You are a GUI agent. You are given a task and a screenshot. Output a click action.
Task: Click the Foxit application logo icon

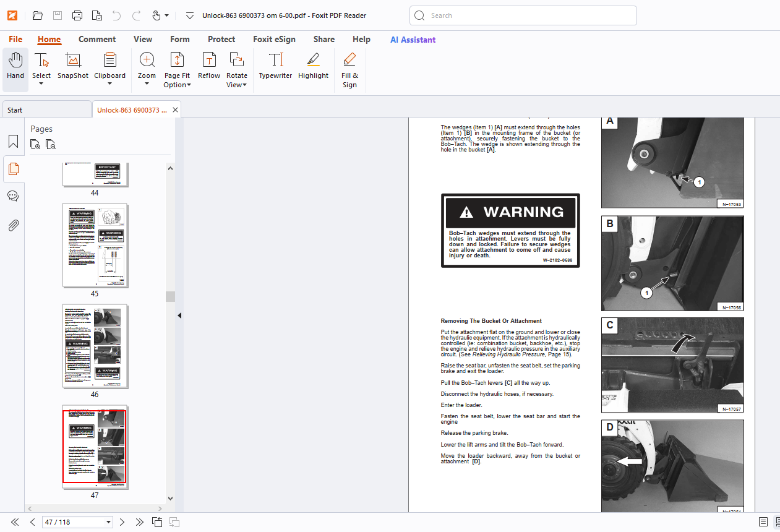[12, 15]
